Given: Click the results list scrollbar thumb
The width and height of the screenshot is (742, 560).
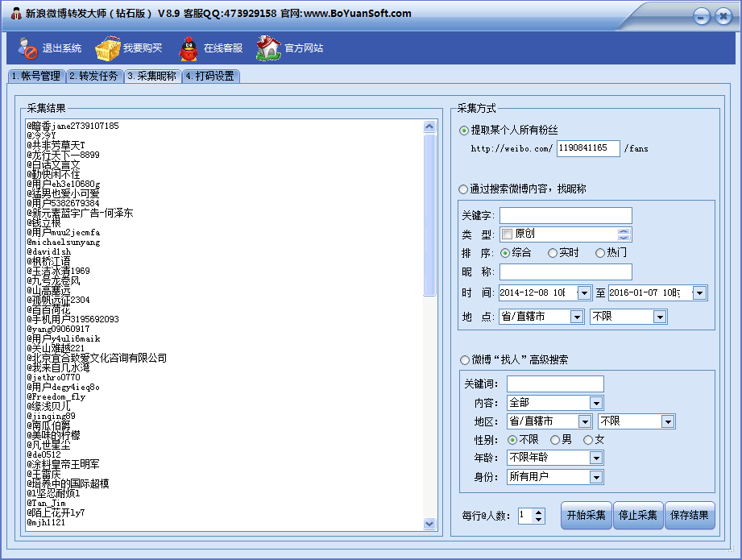Looking at the screenshot, I should coord(429,215).
